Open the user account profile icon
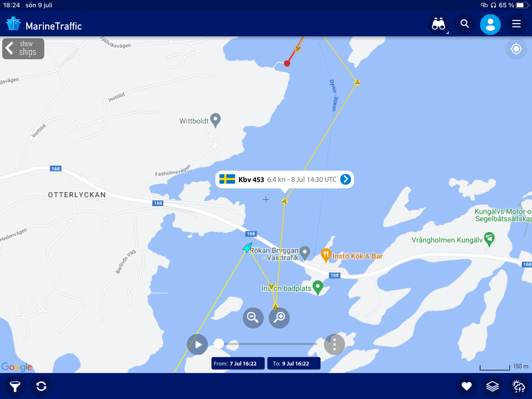This screenshot has height=399, width=532. click(490, 24)
